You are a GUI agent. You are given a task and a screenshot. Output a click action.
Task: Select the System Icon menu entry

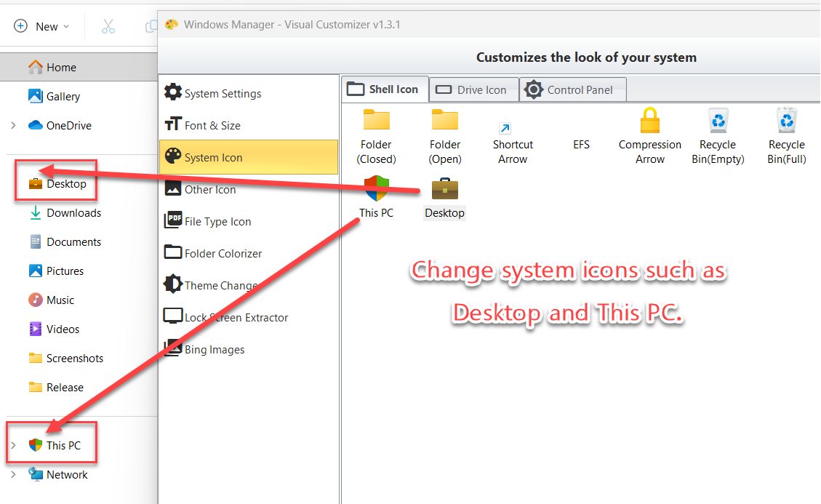(249, 157)
